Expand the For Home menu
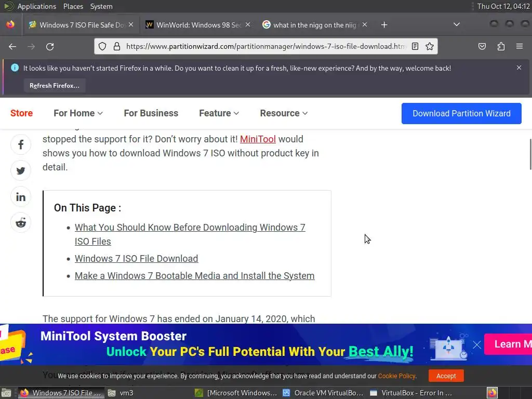Image resolution: width=532 pixels, height=399 pixels. pyautogui.click(x=78, y=113)
